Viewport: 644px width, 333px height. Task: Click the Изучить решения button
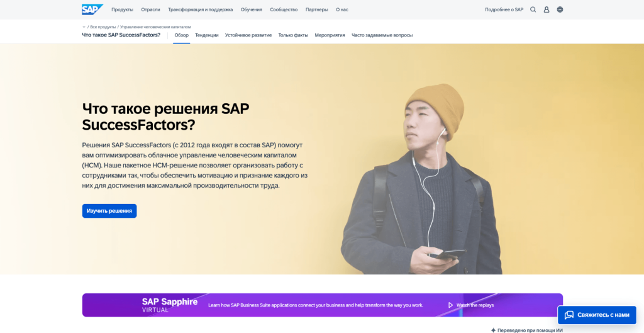(109, 211)
